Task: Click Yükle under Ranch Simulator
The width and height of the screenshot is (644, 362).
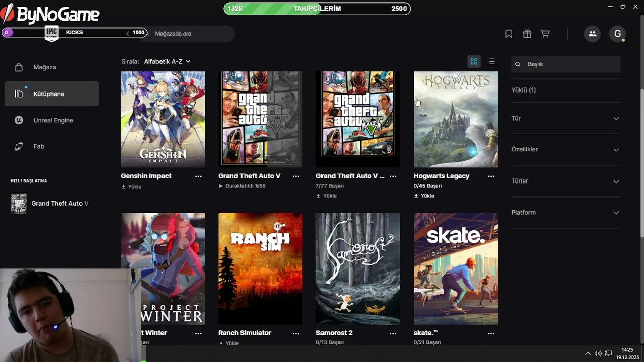Action: pos(229,343)
